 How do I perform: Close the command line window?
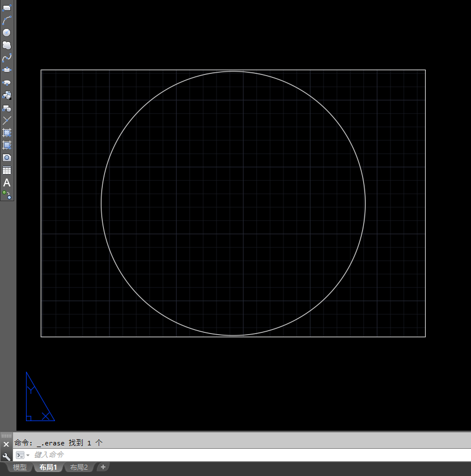6,444
